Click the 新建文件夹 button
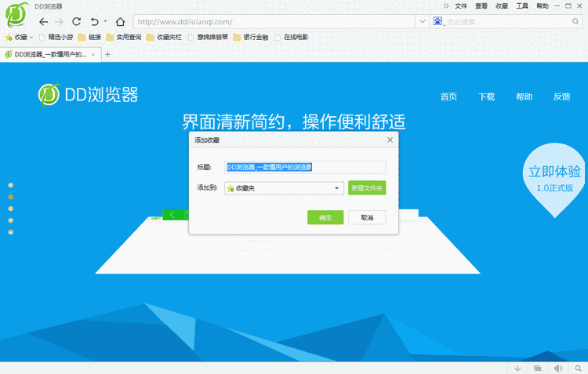Screen dimensions: 588x374 point(367,188)
